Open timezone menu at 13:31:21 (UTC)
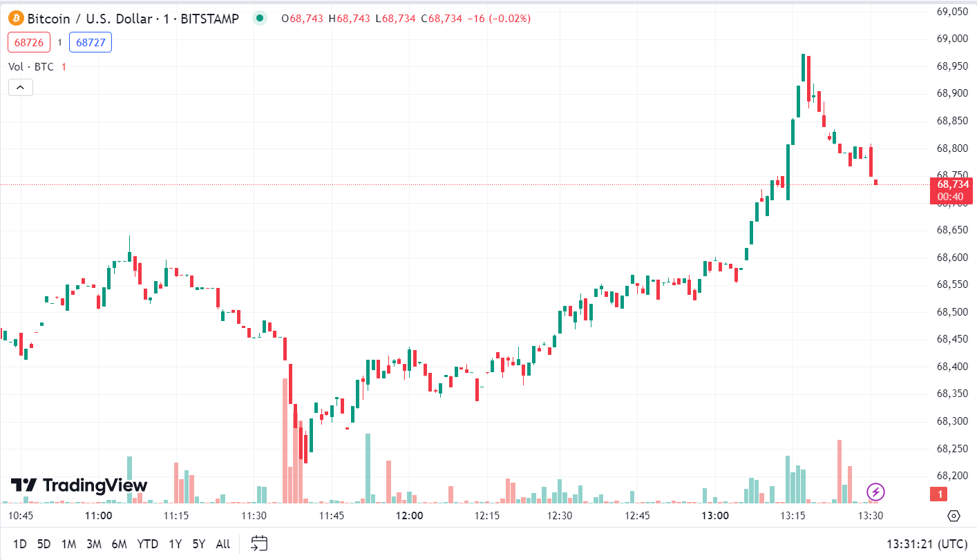Image resolution: width=977 pixels, height=560 pixels. pyautogui.click(x=927, y=544)
